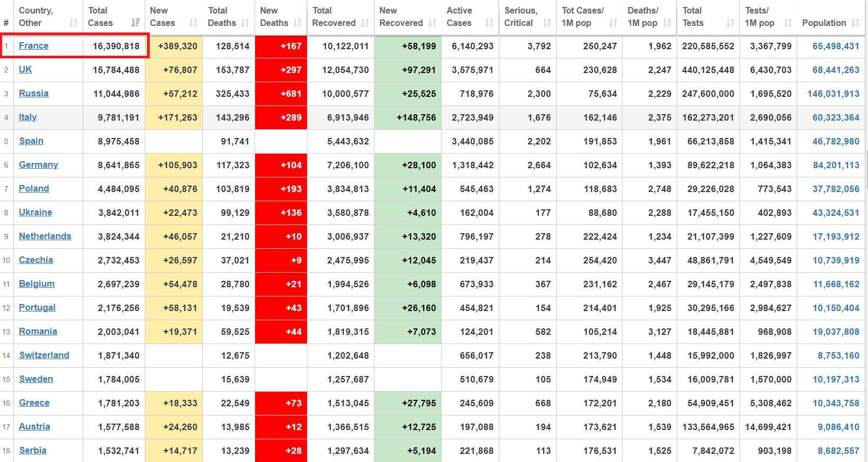Sort by New Recovered column icon
Screen dimensions: 868x462
pos(432,23)
